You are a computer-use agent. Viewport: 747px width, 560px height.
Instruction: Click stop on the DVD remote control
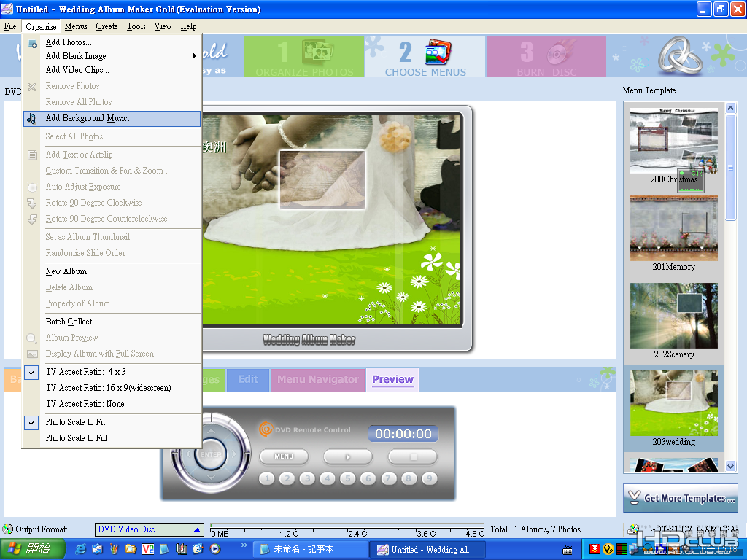pyautogui.click(x=413, y=456)
